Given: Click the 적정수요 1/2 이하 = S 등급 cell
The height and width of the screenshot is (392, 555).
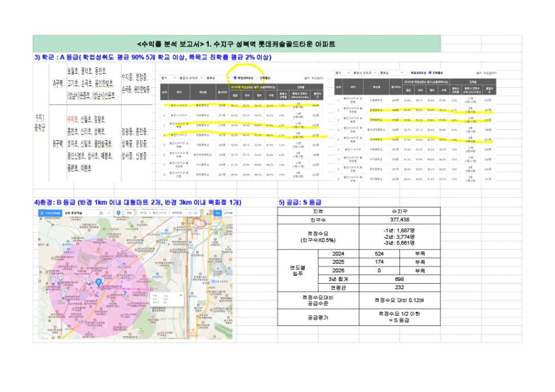Looking at the screenshot, I should tap(400, 317).
